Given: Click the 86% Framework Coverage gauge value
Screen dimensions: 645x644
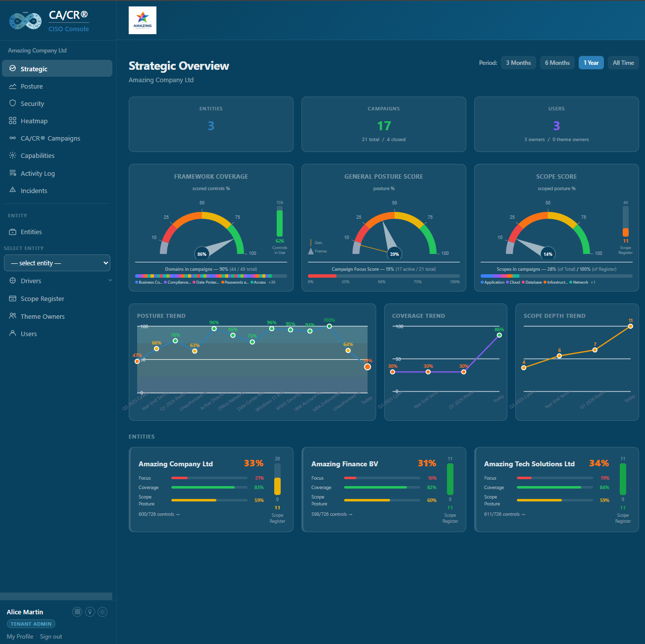Looking at the screenshot, I should 201,254.
